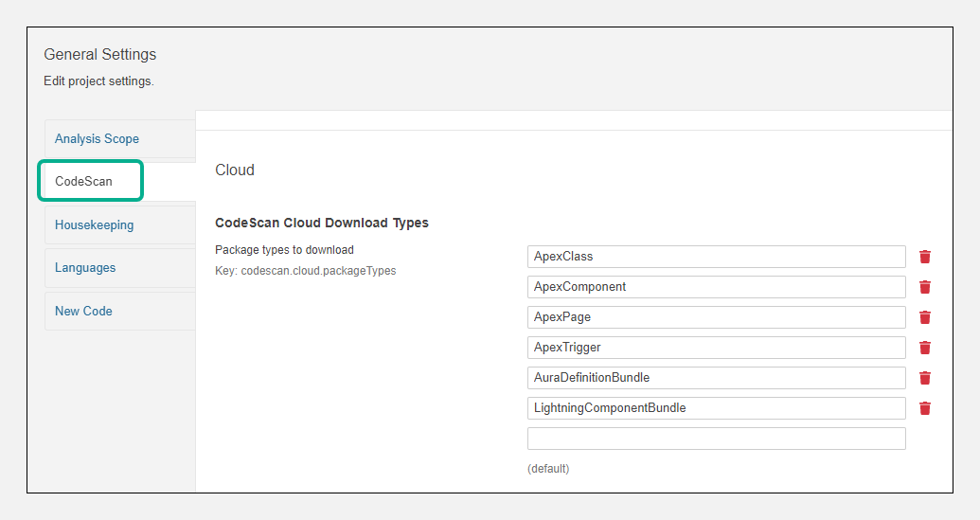Focus the LightningComponentBundle text field
Screen dimensions: 980x520
tap(716, 408)
